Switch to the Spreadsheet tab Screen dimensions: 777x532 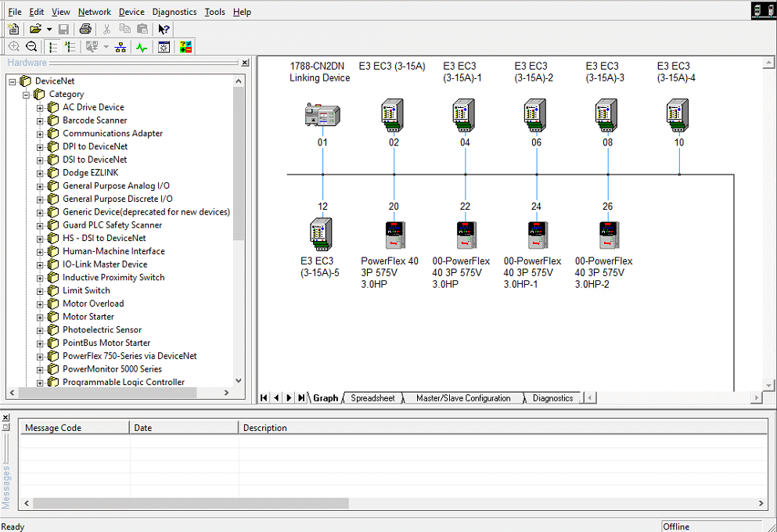[x=372, y=397]
